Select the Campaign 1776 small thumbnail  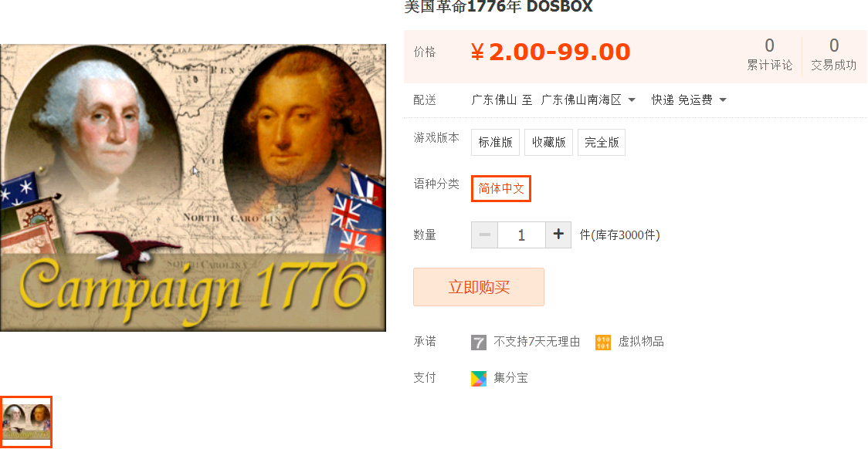(26, 422)
